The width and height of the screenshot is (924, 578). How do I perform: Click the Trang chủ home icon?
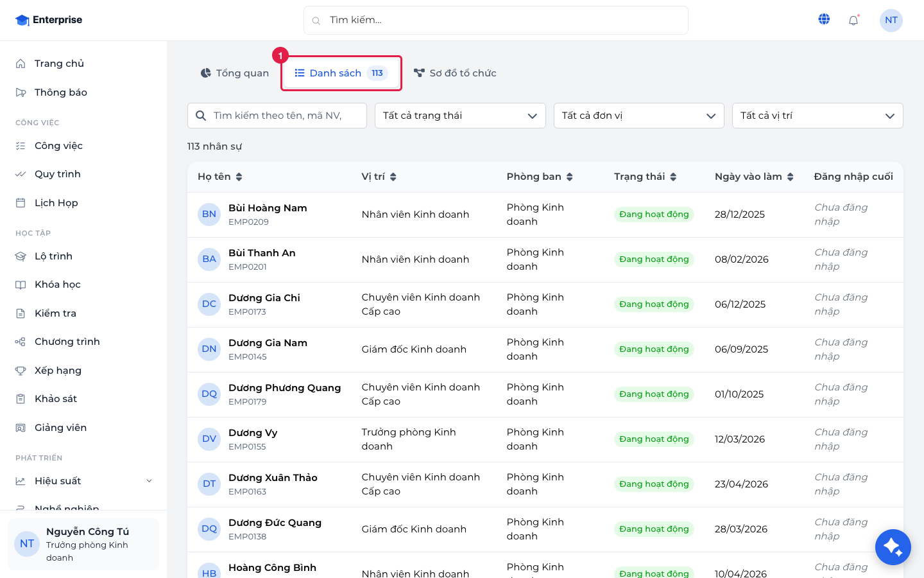pyautogui.click(x=21, y=64)
